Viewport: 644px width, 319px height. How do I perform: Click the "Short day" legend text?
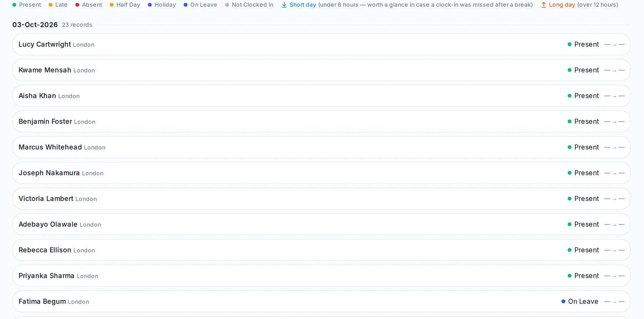coord(303,5)
